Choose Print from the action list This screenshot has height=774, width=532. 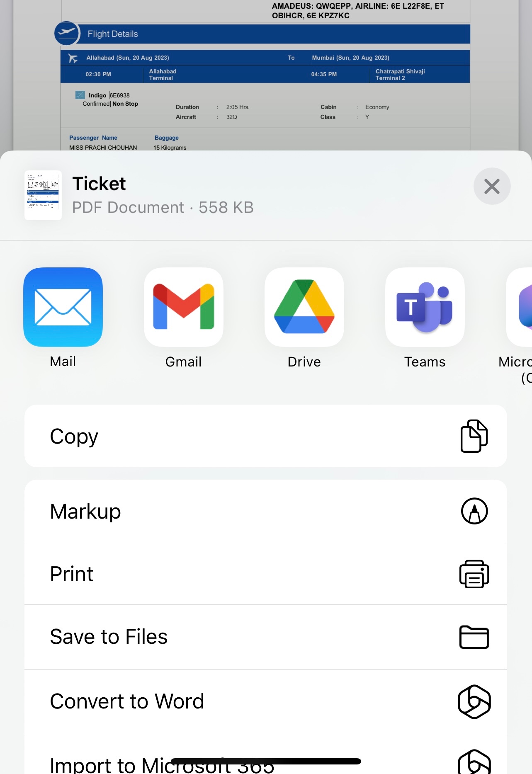coord(266,574)
